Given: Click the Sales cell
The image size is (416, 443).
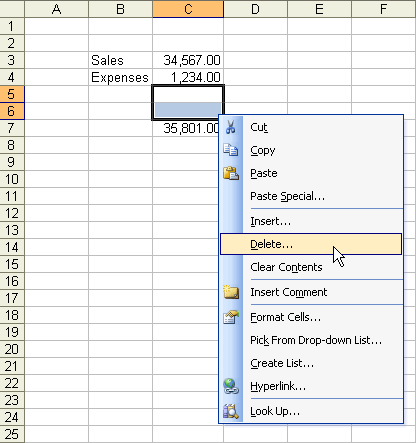Looking at the screenshot, I should tap(121, 60).
